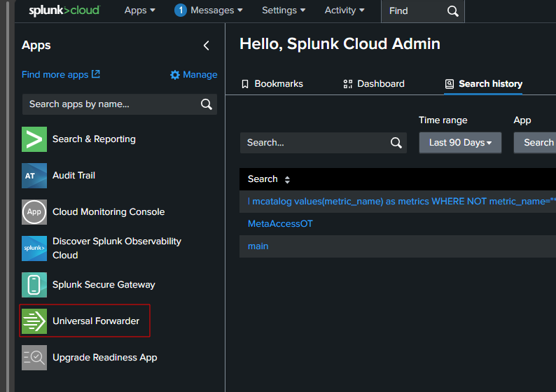
Task: Open Find more apps link
Action: click(x=55, y=75)
